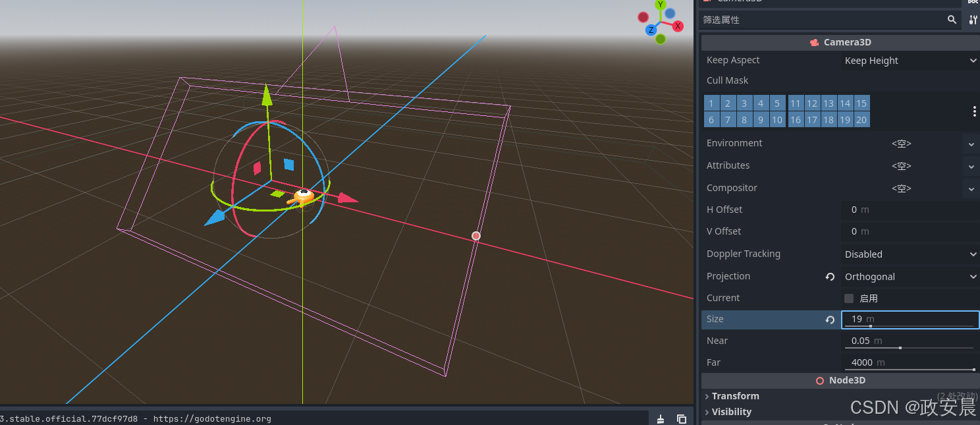Click the Node3D class icon in section header
This screenshot has height=425, width=980.
pos(820,380)
